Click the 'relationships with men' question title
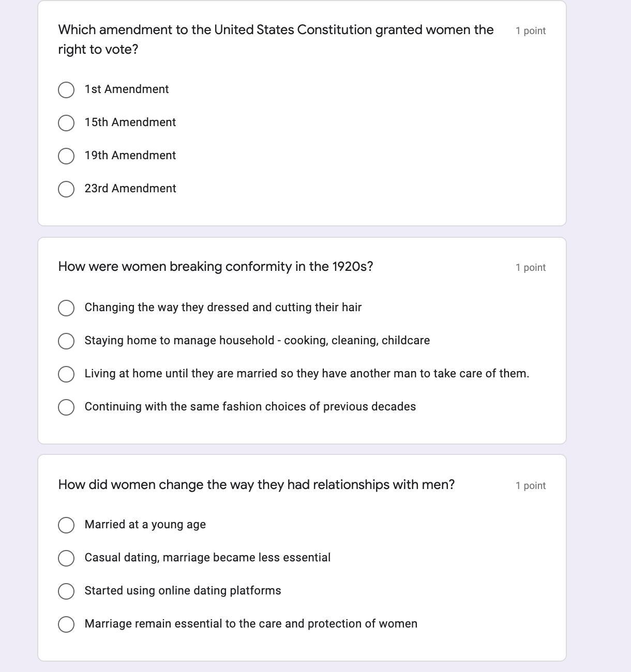 257,485
